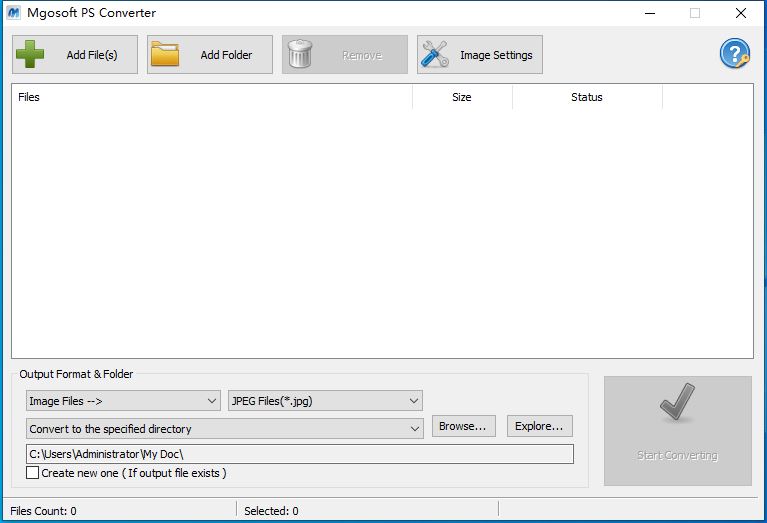The height and width of the screenshot is (523, 767).
Task: Enable Create new one if output file exists
Action: coord(32,473)
